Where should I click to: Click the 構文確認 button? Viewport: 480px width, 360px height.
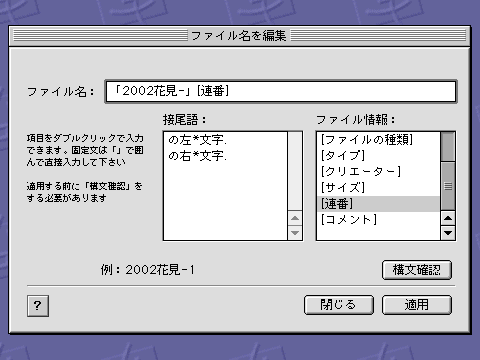point(417,270)
